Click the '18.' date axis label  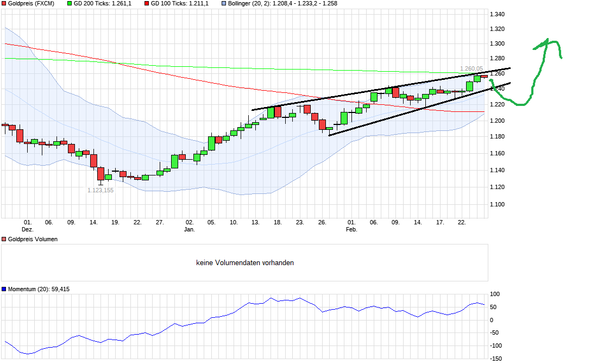click(x=278, y=223)
